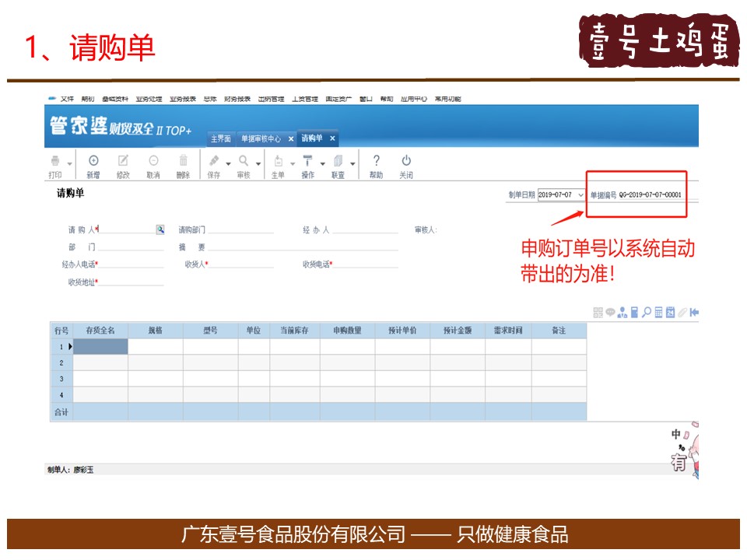Image resolution: width=747 pixels, height=560 pixels.
Task: Click the 摘要 input field
Action: click(x=303, y=247)
